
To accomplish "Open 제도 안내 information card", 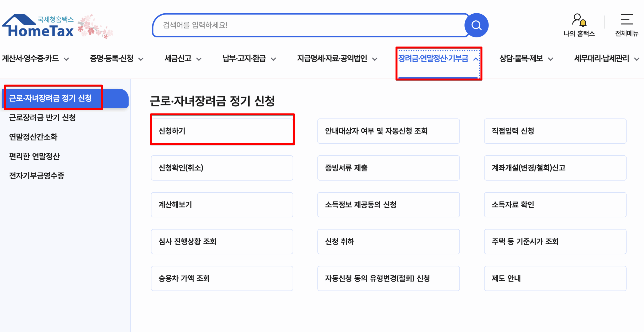I will pos(555,278).
